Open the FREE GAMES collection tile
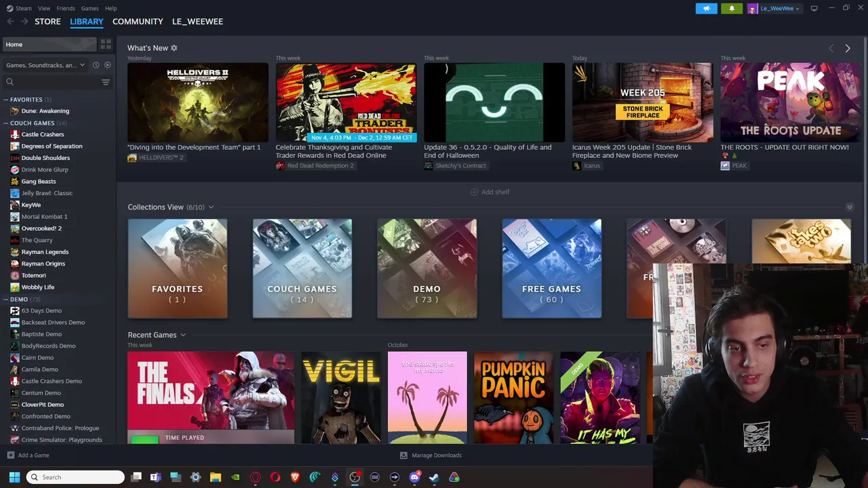Image resolution: width=868 pixels, height=488 pixels. tap(551, 268)
